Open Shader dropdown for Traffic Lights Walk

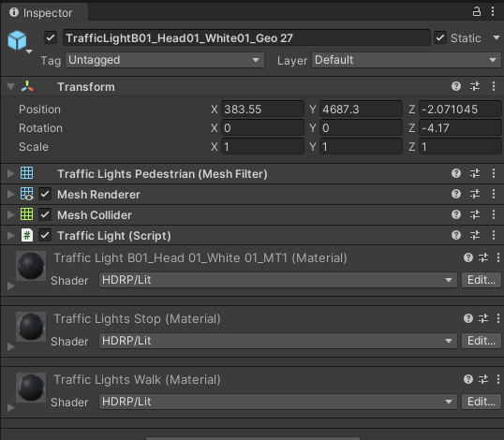[x=277, y=402]
